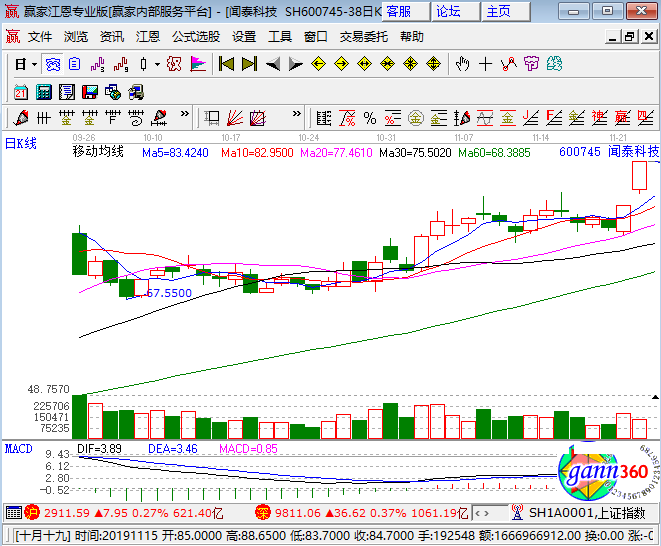Click the floppy disk save-image icon

pos(90,92)
